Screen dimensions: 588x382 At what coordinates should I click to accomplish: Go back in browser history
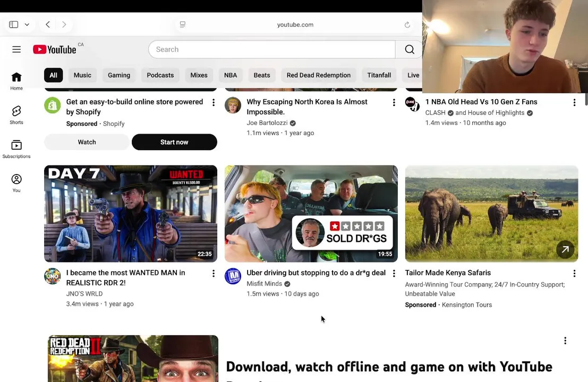(x=48, y=25)
